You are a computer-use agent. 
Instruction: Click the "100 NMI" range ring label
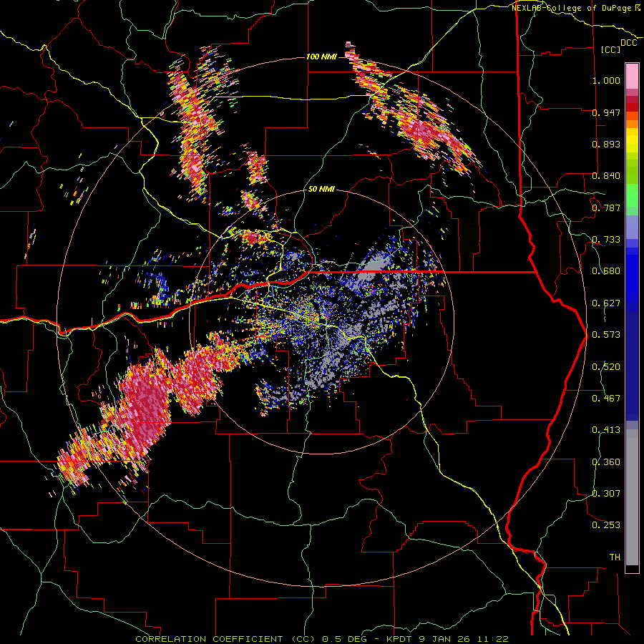point(321,57)
